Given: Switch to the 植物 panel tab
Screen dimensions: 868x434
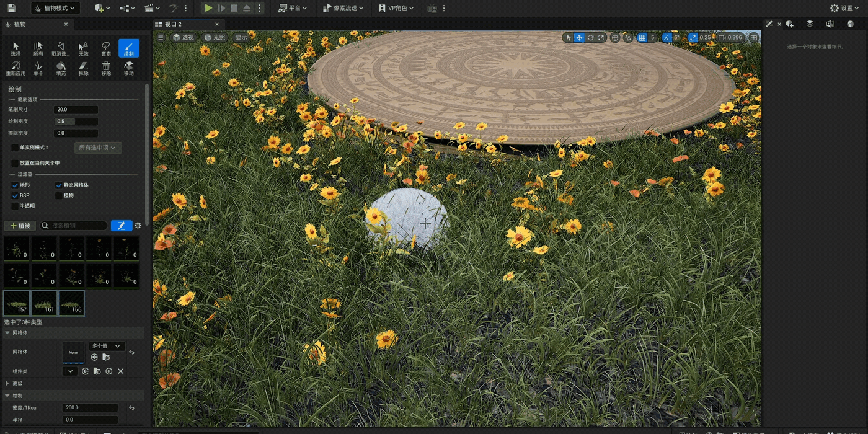Looking at the screenshot, I should [37, 24].
